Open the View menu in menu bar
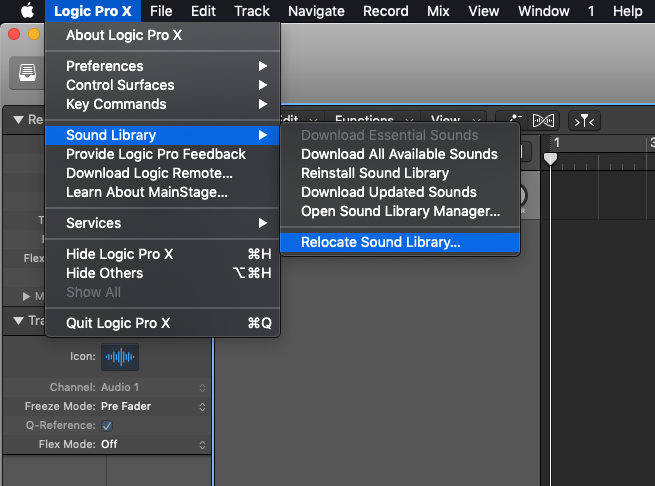Viewport: 655px width, 486px height. (483, 11)
